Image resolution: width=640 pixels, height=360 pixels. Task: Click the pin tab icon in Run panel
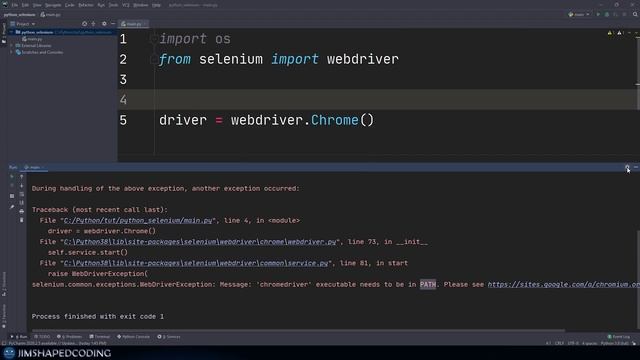click(12, 207)
